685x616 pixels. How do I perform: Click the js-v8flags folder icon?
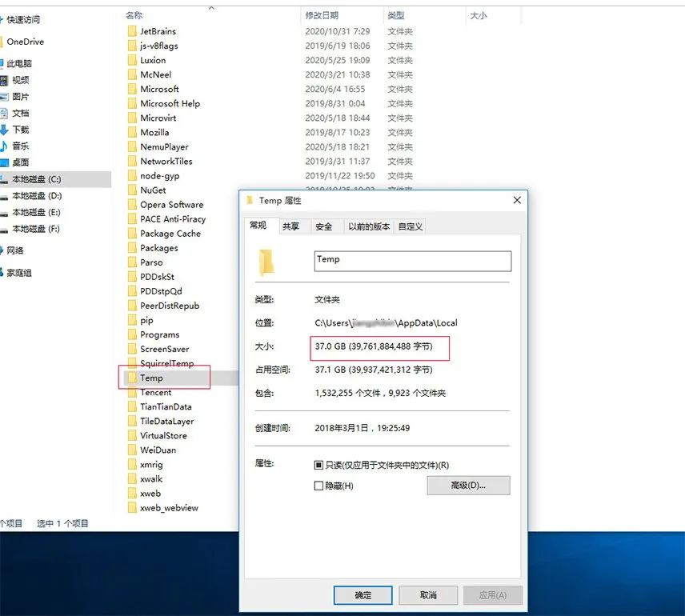[x=132, y=46]
